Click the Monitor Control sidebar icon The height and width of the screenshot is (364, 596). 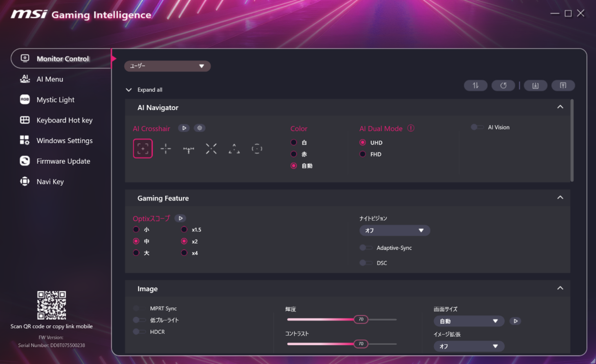[x=25, y=59]
